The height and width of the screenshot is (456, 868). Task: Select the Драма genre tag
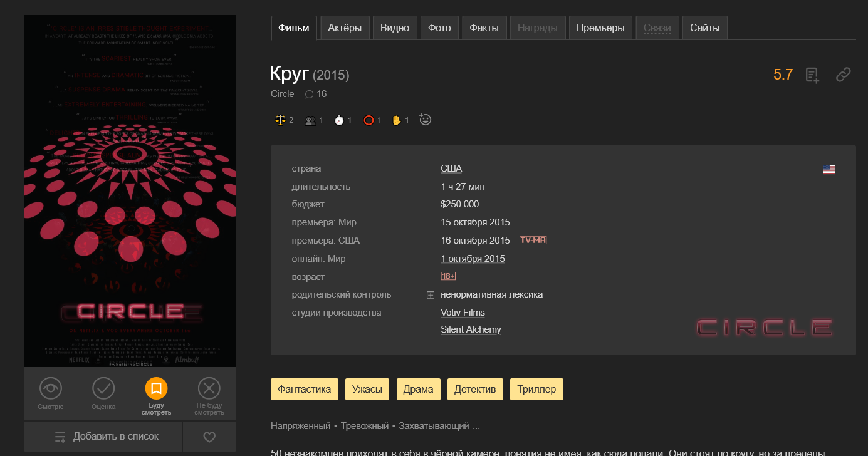(419, 389)
